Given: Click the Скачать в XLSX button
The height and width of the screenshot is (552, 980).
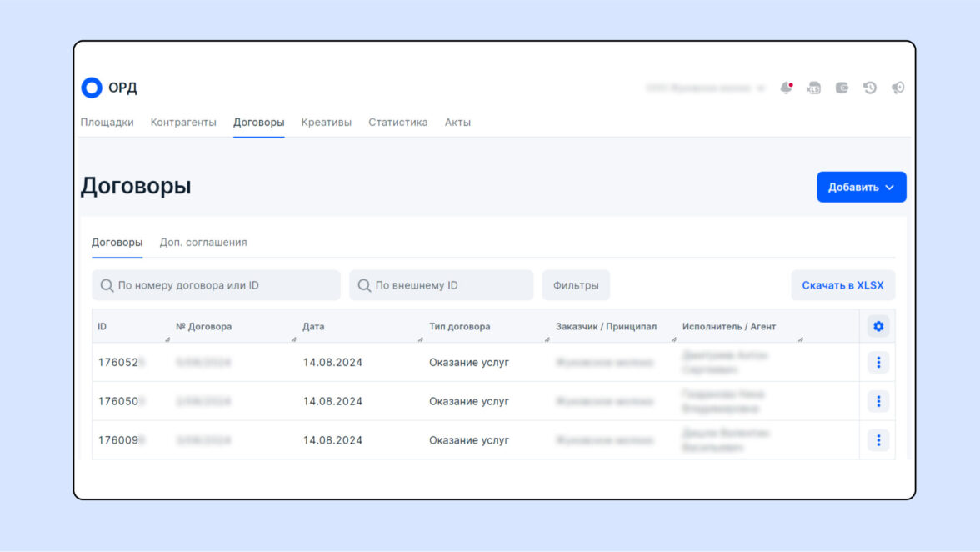Looking at the screenshot, I should 842,285.
